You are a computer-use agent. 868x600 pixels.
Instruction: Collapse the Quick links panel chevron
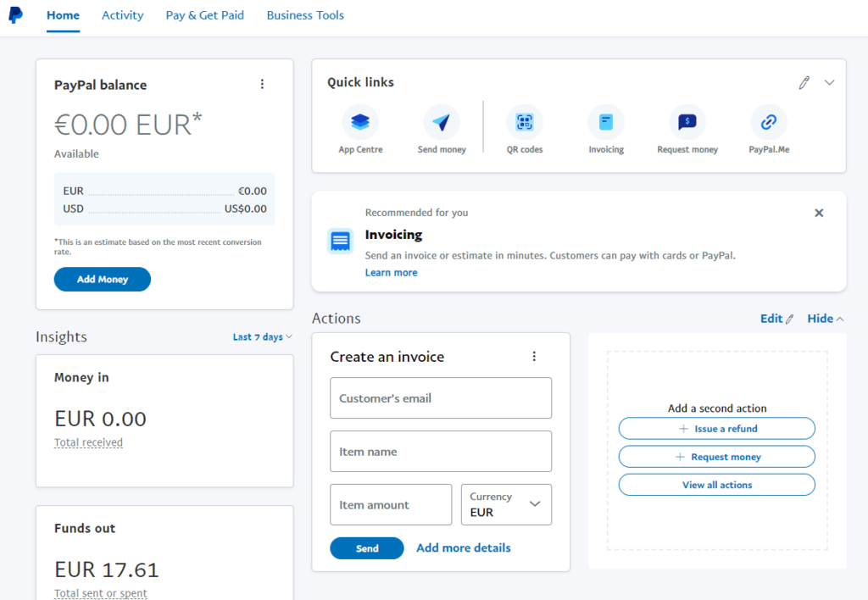click(829, 82)
